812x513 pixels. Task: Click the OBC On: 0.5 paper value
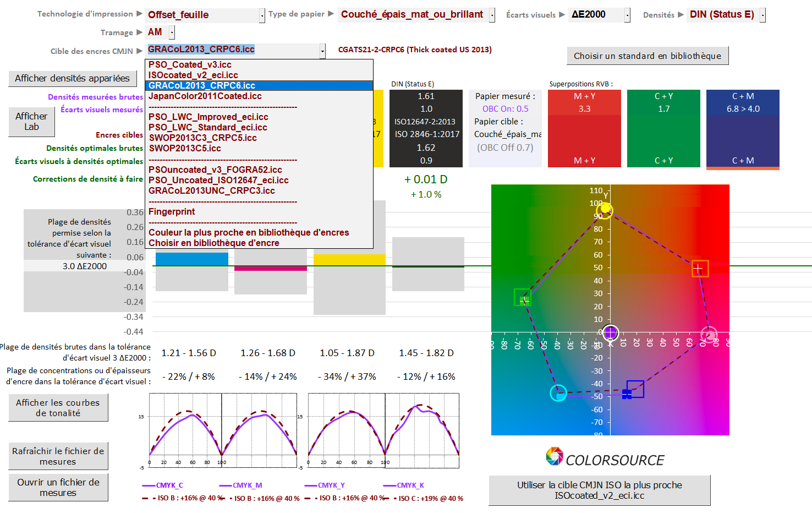tap(505, 109)
